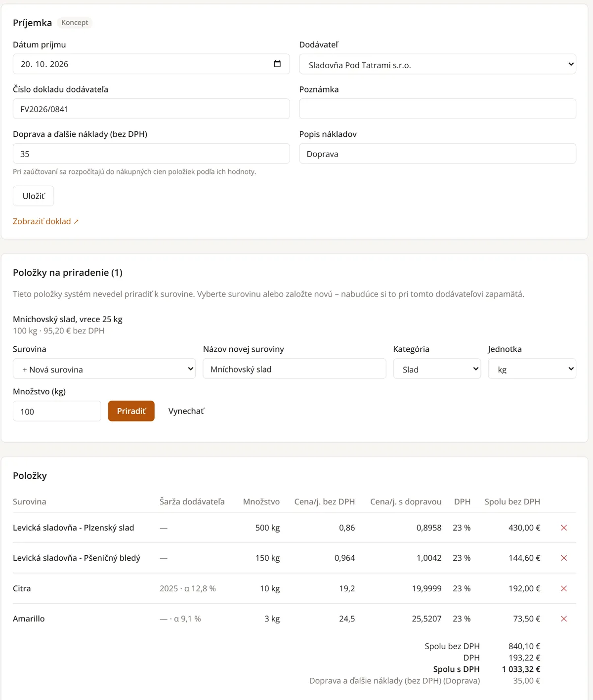
Task: Delete the Amarillo item row
Action: (564, 618)
